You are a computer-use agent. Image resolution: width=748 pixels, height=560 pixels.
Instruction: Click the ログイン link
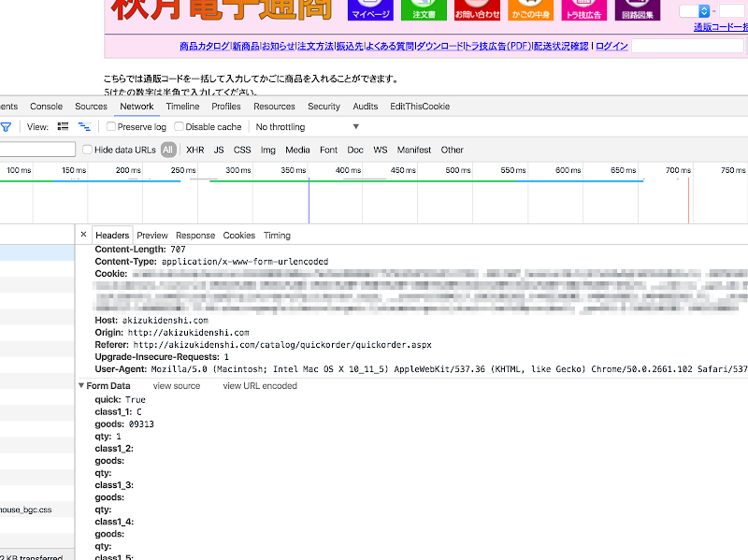coord(611,46)
